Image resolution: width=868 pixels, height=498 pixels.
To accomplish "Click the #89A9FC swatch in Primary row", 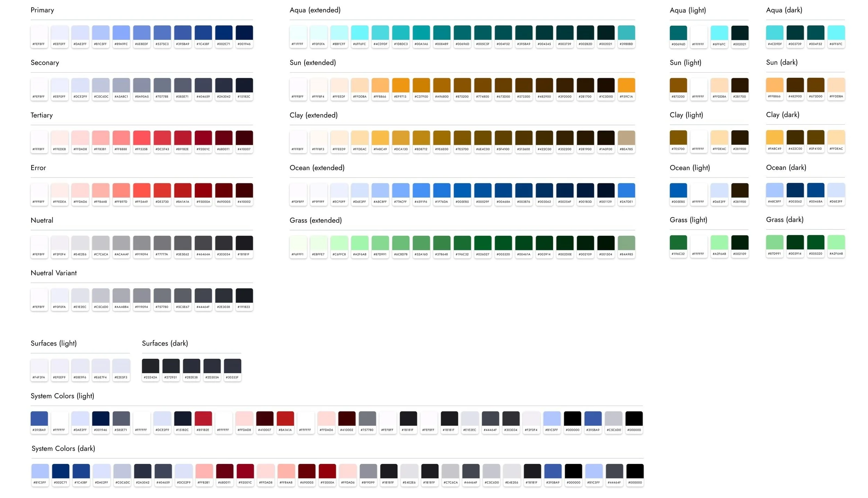I will pos(121,33).
